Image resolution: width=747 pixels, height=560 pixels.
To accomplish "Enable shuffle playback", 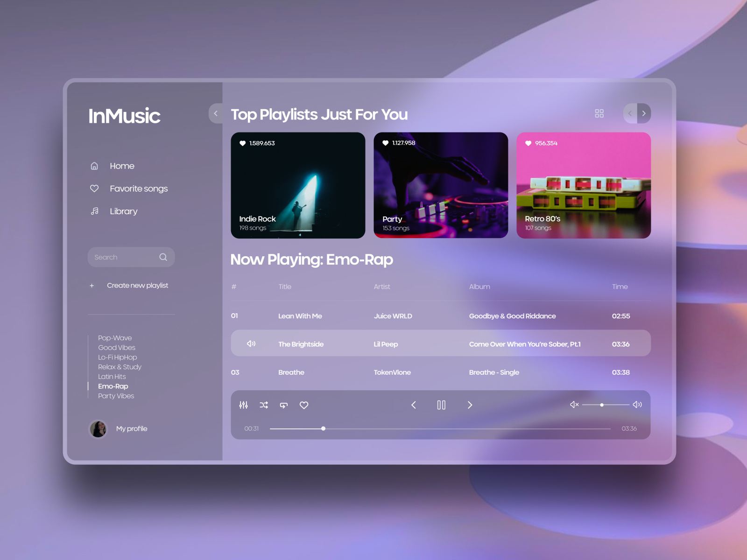I will coord(263,405).
